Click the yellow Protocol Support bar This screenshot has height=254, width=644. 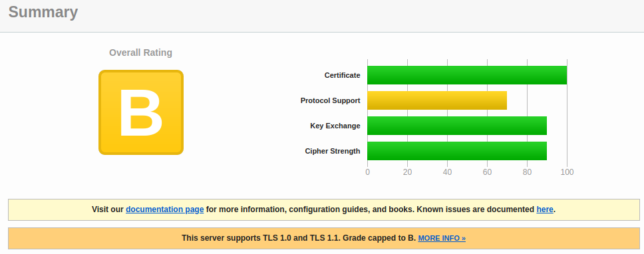437,100
